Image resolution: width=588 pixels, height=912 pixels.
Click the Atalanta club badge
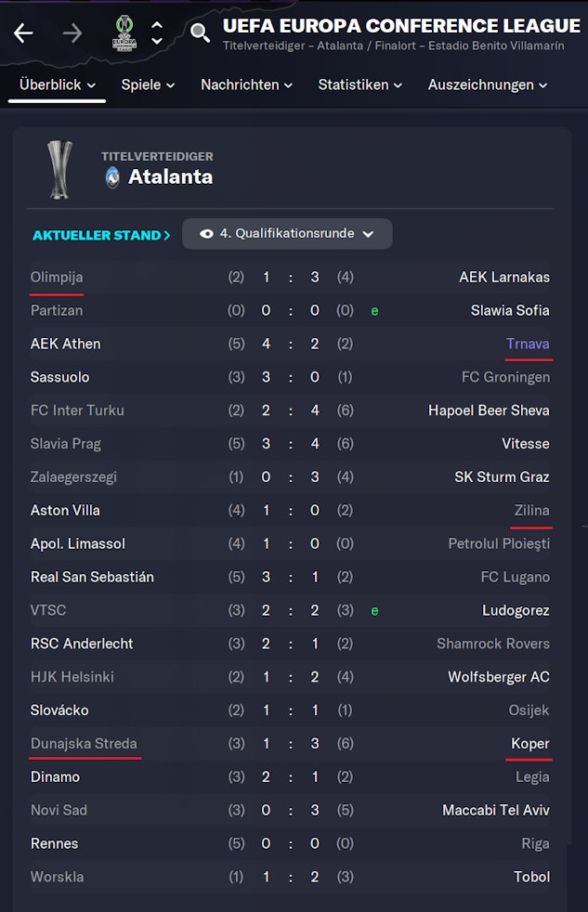pos(112,177)
